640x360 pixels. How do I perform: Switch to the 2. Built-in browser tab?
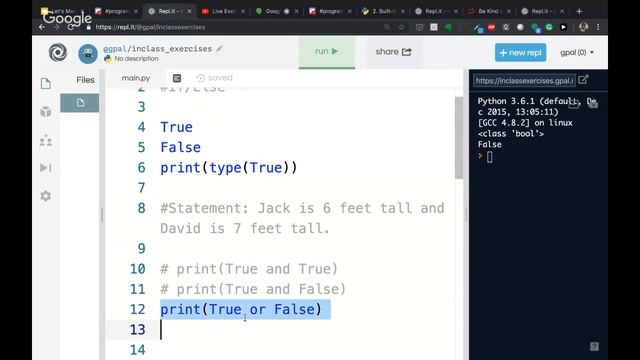(x=382, y=11)
